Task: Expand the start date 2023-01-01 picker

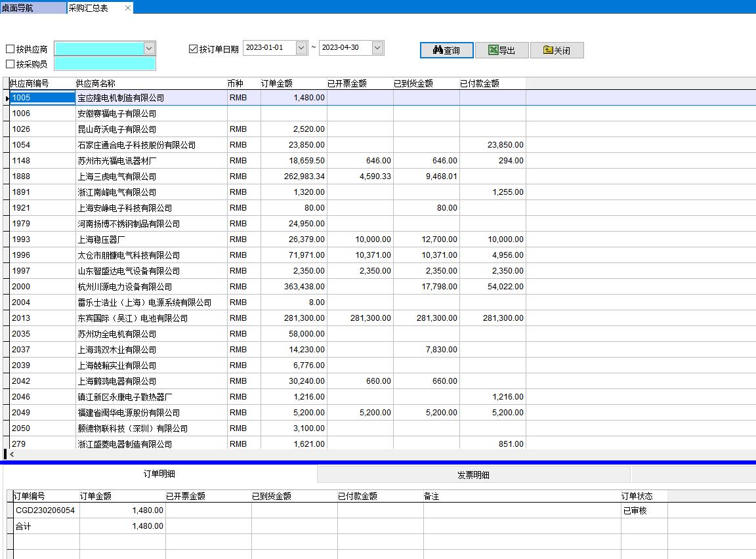Action: point(301,48)
